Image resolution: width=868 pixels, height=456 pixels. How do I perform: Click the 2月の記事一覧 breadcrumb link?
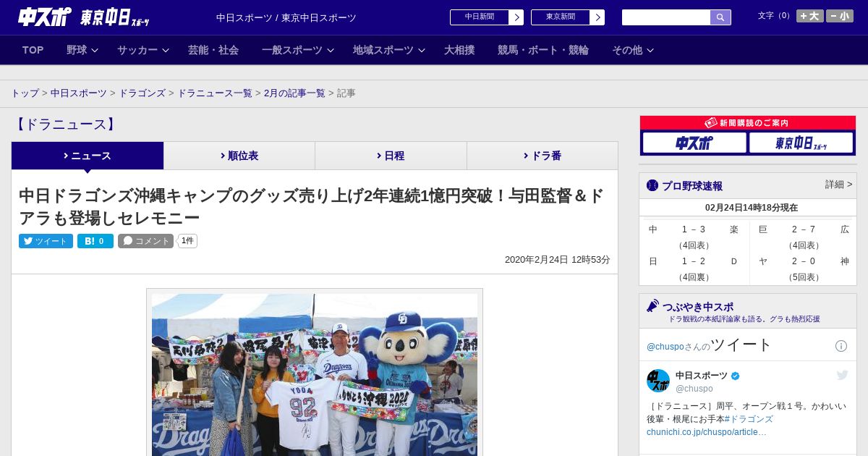click(294, 93)
